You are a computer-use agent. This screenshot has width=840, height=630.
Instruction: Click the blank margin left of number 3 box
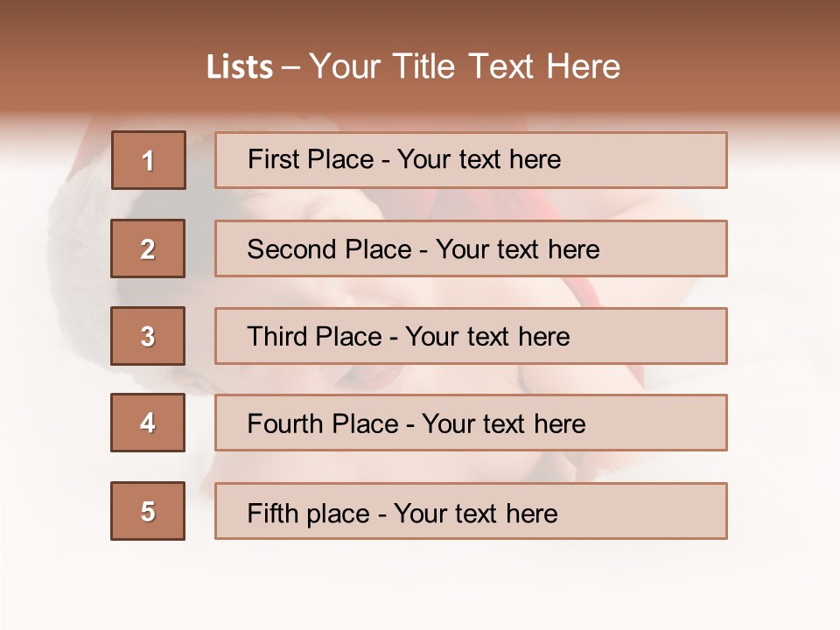coord(54,336)
